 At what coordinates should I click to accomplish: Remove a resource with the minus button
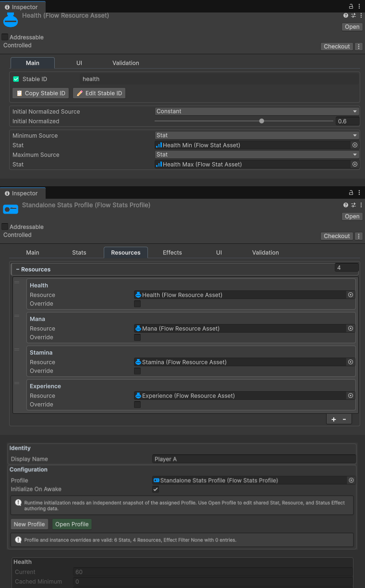pos(344,420)
